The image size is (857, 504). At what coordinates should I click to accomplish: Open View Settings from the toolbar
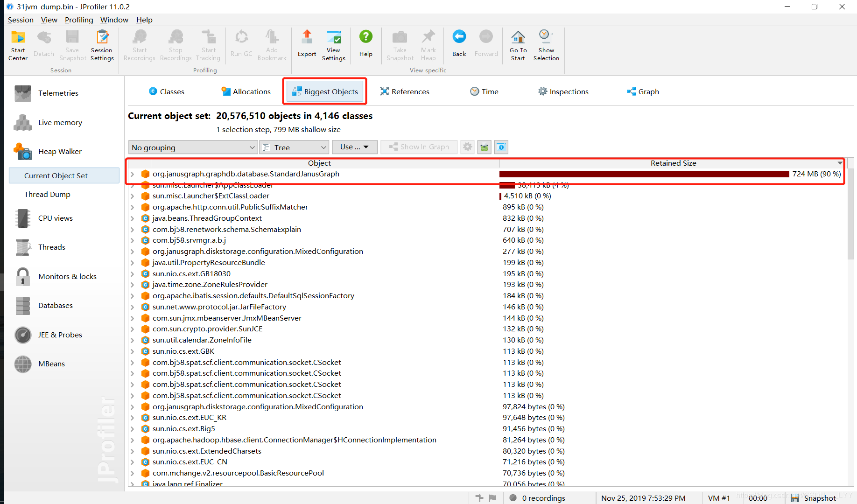point(333,45)
